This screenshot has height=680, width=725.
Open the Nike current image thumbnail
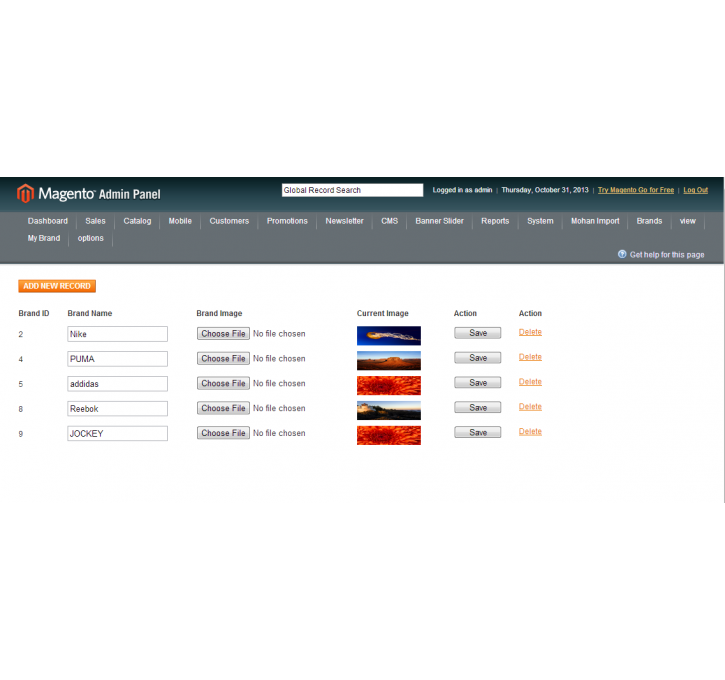pos(389,336)
